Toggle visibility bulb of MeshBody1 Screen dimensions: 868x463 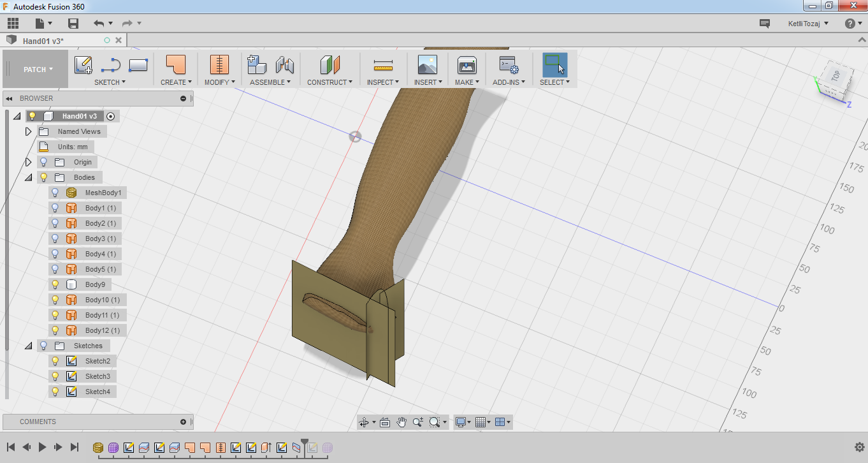coord(55,193)
